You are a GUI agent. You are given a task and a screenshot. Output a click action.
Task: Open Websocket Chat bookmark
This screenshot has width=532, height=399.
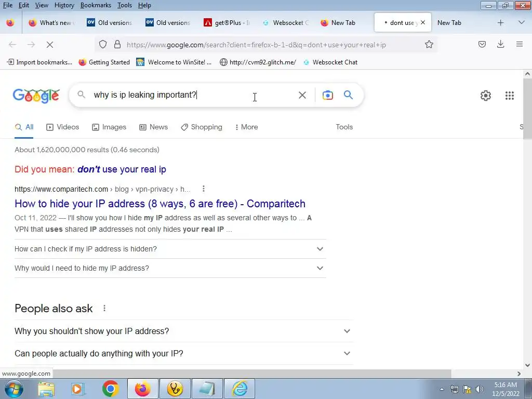pyautogui.click(x=330, y=62)
